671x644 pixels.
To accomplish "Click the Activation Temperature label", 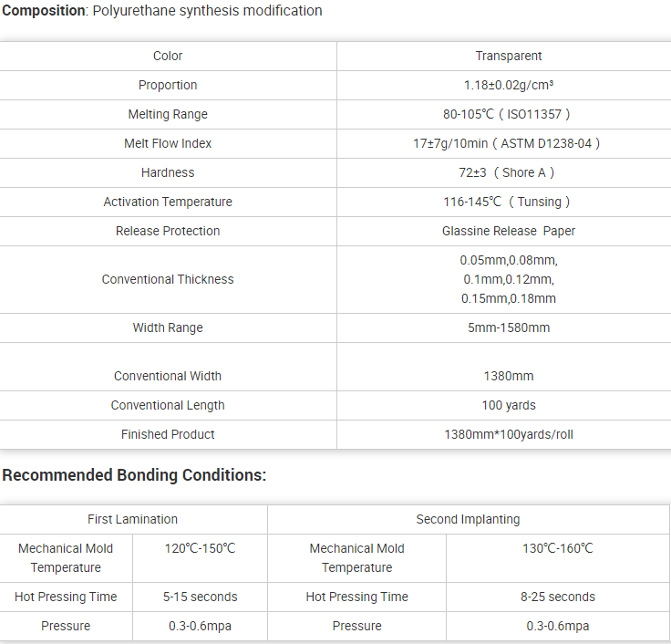I will click(x=168, y=202).
